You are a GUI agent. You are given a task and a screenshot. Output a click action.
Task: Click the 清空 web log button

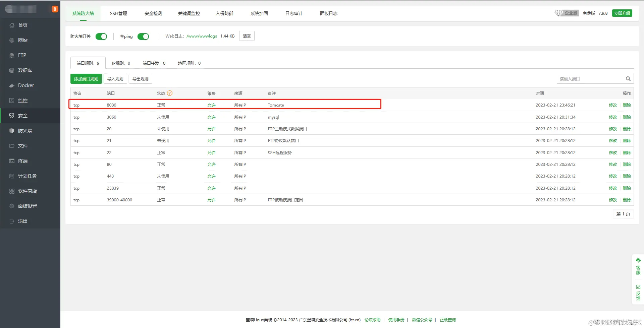pyautogui.click(x=247, y=36)
